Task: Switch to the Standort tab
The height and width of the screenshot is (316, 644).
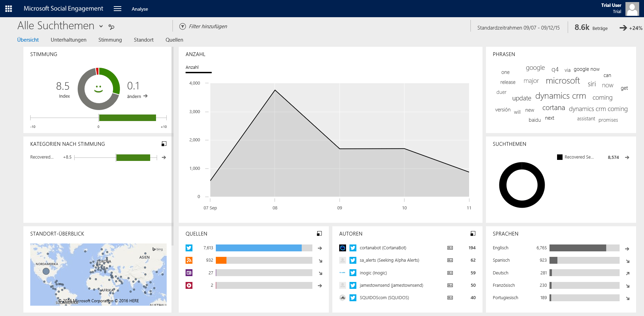Action: click(144, 40)
